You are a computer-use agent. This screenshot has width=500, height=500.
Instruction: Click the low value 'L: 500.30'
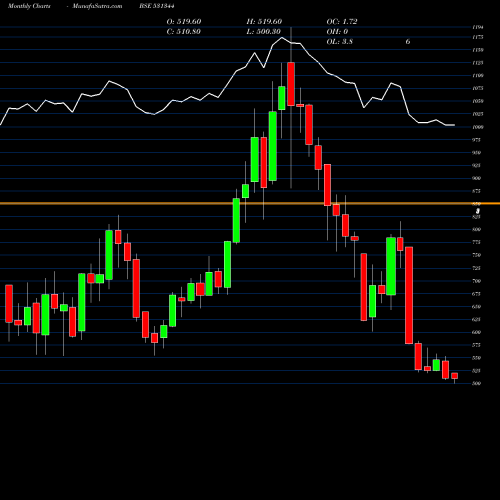point(263,32)
